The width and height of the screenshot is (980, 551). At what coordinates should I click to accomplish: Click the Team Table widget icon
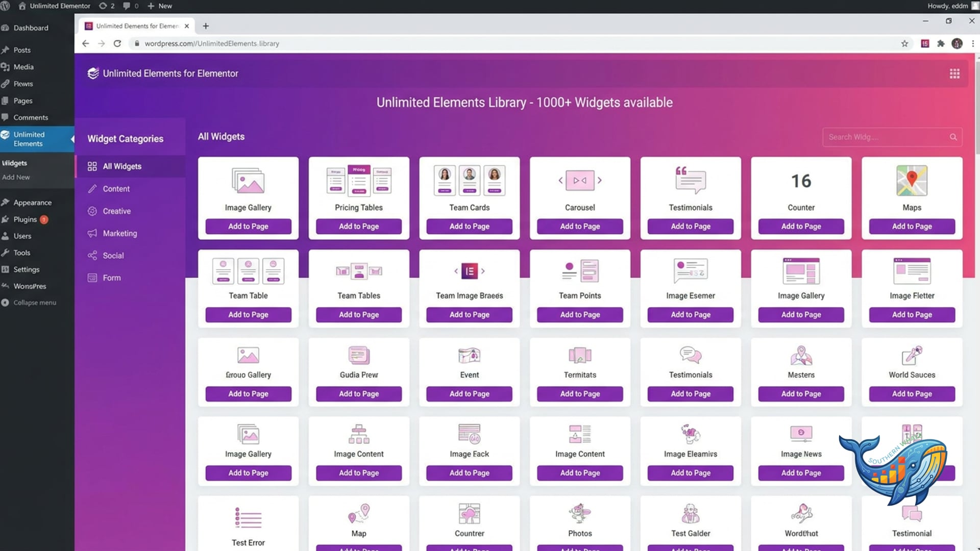coord(248,270)
